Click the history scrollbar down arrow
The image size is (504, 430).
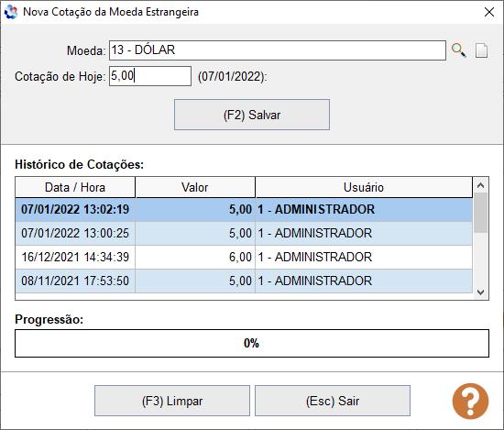click(481, 292)
